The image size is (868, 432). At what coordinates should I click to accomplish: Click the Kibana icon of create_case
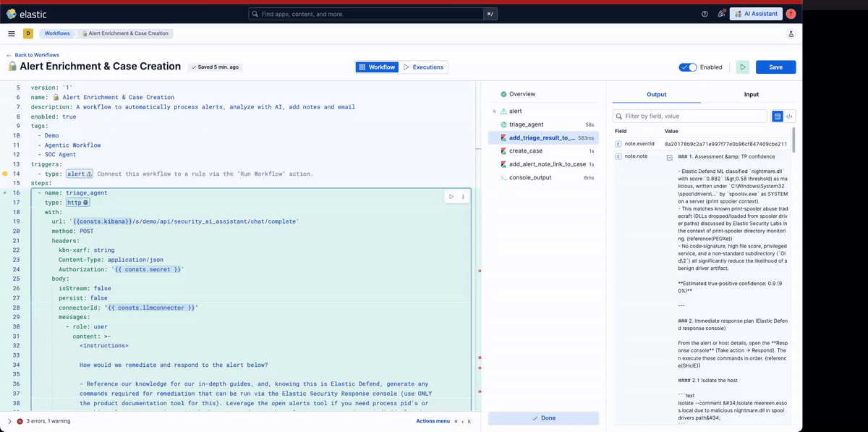[x=503, y=151]
